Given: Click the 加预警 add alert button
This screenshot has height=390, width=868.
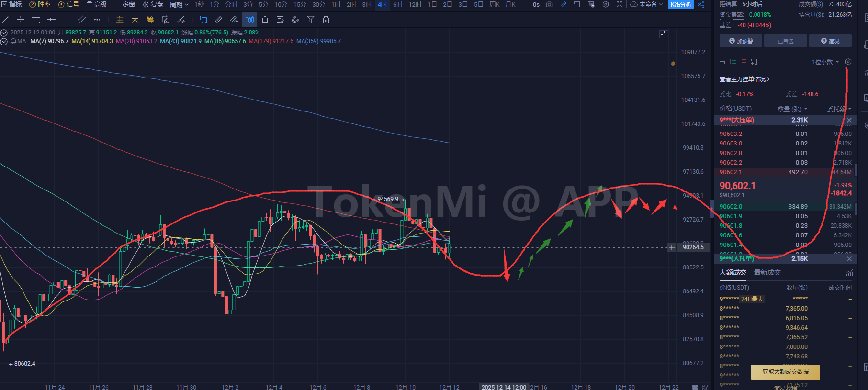Looking at the screenshot, I should pos(741,41).
